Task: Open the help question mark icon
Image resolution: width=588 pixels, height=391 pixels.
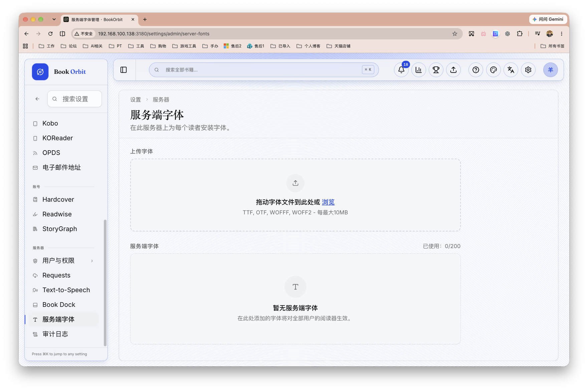Action: (x=476, y=70)
